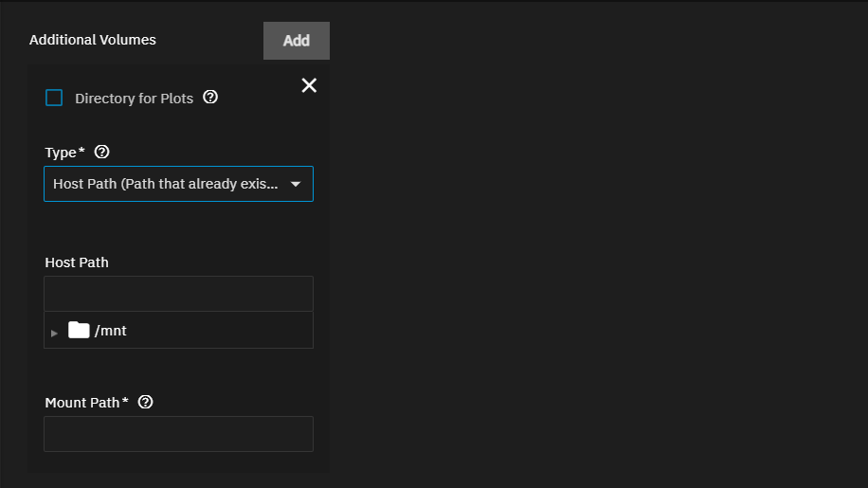Show help tooltip for Directory for Plots
Viewport: 868px width, 488px height.
click(210, 97)
